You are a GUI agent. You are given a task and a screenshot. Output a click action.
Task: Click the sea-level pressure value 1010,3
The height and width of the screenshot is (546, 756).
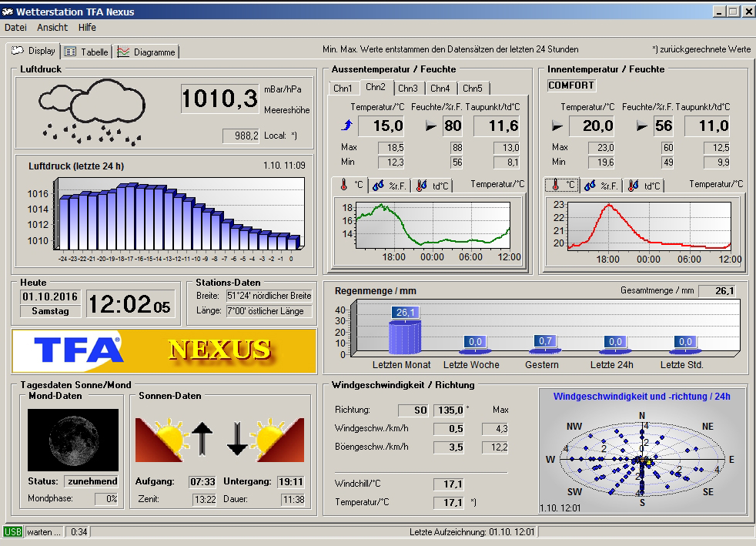click(220, 99)
